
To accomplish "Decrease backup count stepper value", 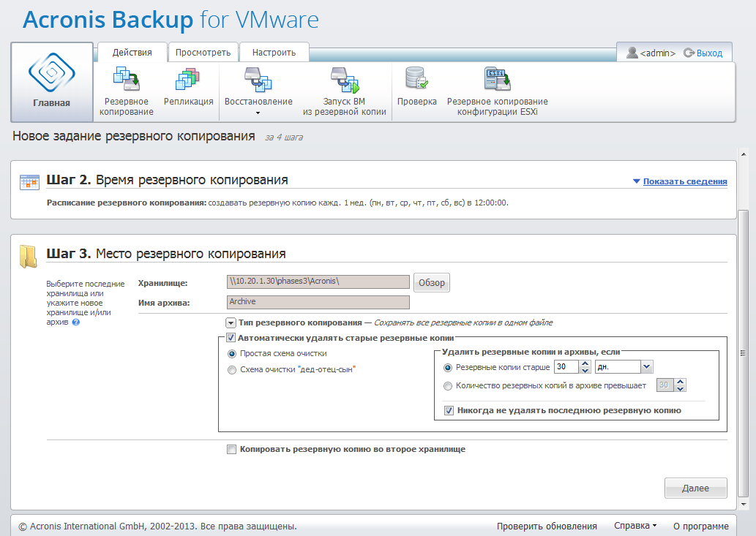I will pyautogui.click(x=681, y=388).
